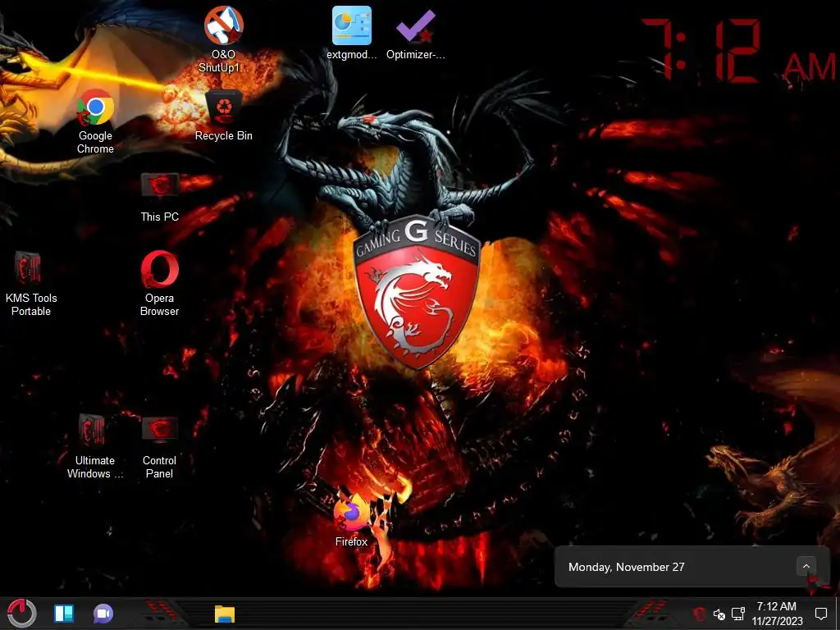This screenshot has width=840, height=630.
Task: Open Google Chrome from the desktop
Action: [x=95, y=121]
